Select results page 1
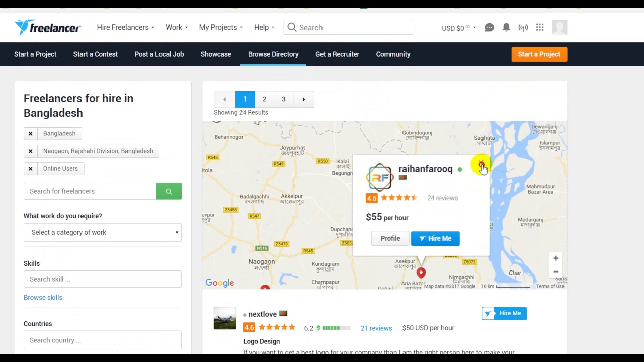 245,99
